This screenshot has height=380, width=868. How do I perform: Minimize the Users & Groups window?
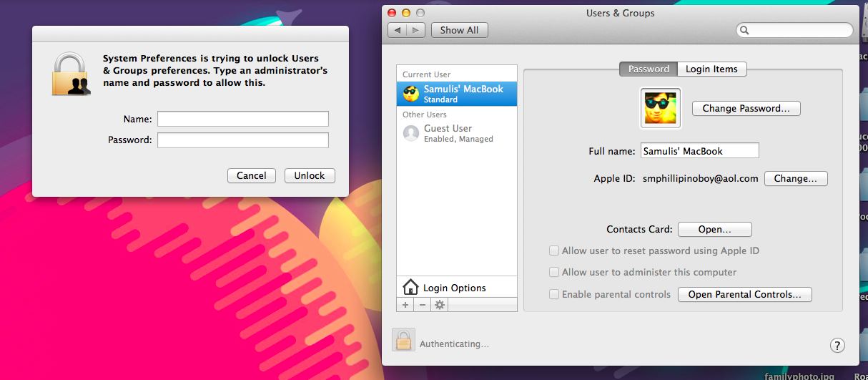pos(406,13)
